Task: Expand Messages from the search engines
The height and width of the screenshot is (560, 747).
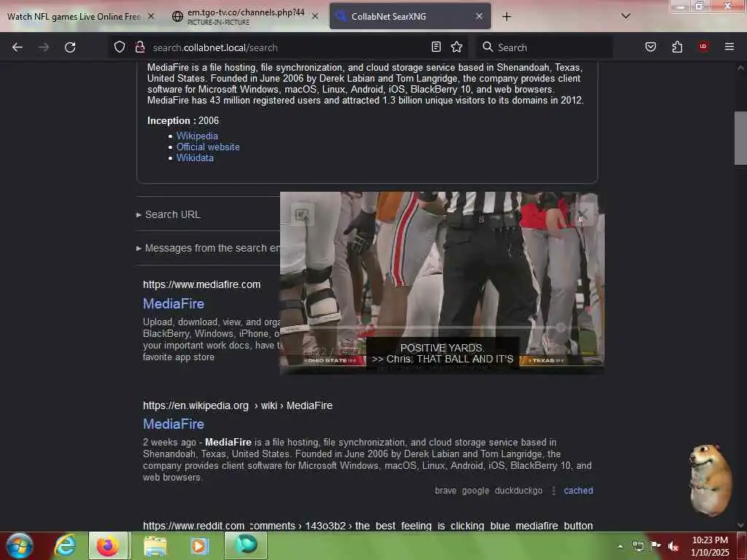Action: 208,248
